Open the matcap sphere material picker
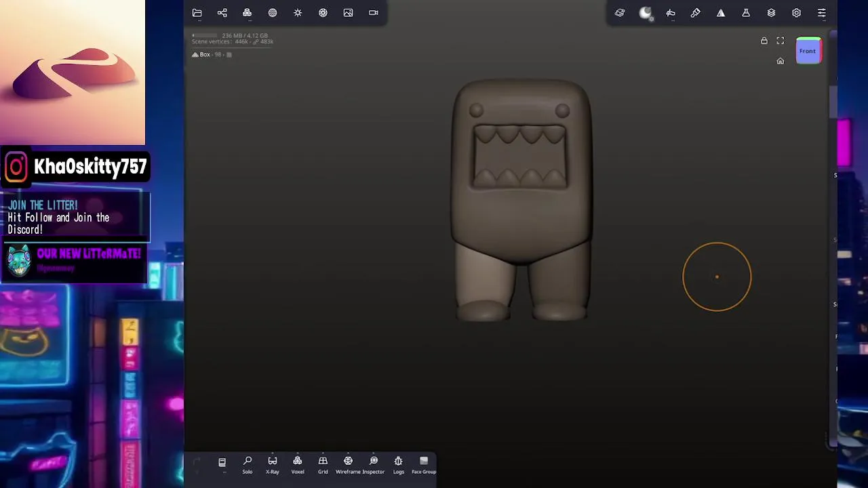This screenshot has height=488, width=868. point(646,13)
